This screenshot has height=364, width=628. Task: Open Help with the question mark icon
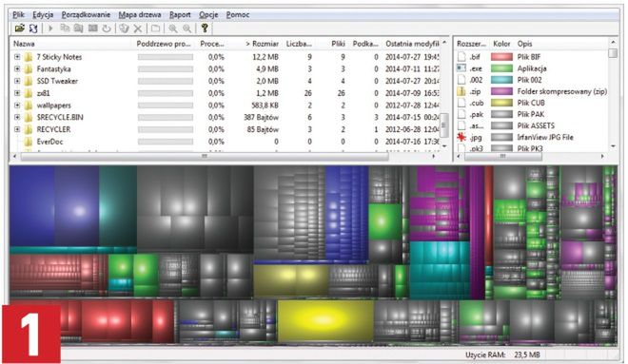click(205, 29)
